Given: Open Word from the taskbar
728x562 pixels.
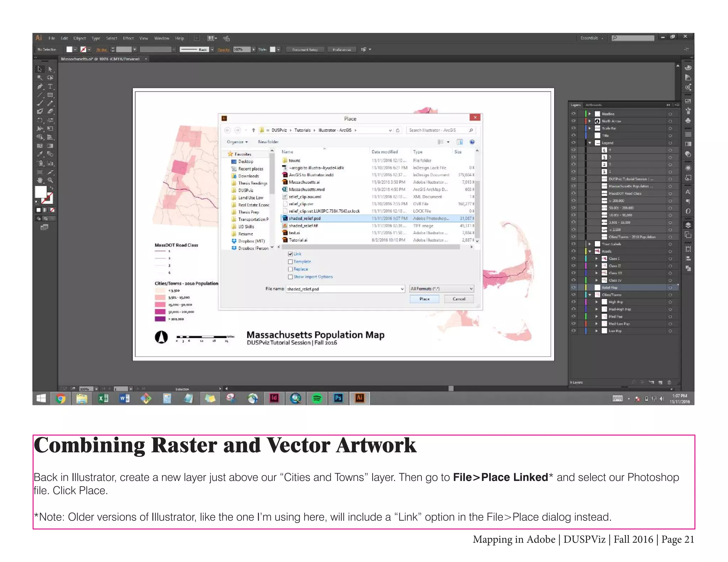Looking at the screenshot, I should 125,399.
